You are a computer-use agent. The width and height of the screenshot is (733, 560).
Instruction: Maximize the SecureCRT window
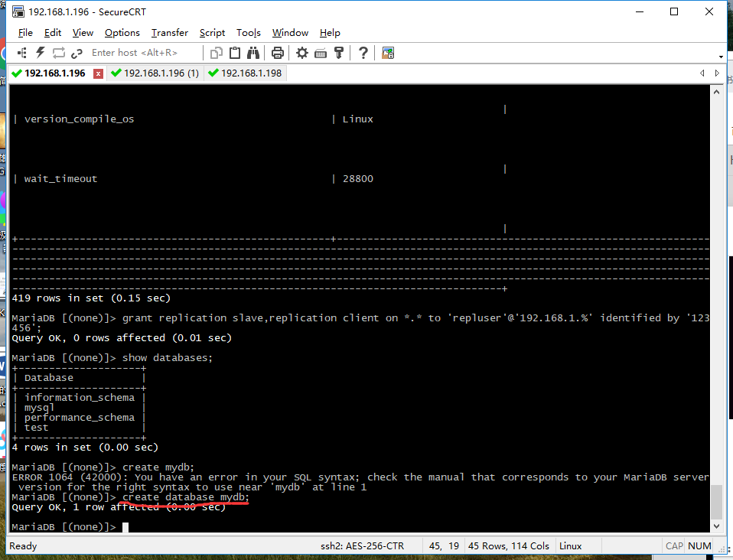pos(674,11)
